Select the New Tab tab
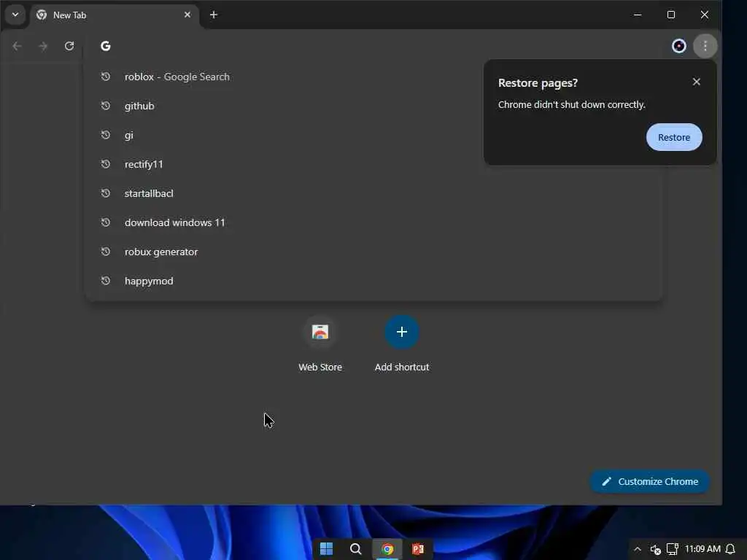Viewport: 747px width, 560px height. click(x=115, y=15)
